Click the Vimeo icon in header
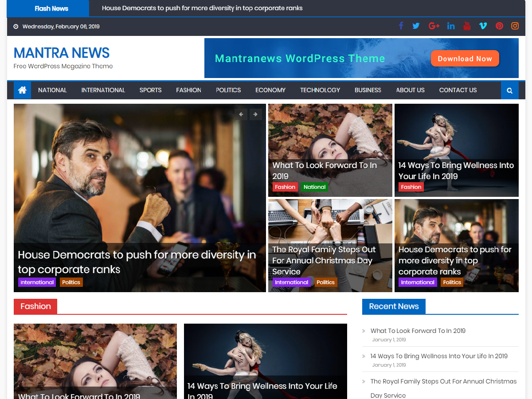This screenshot has height=399, width=532. [483, 26]
